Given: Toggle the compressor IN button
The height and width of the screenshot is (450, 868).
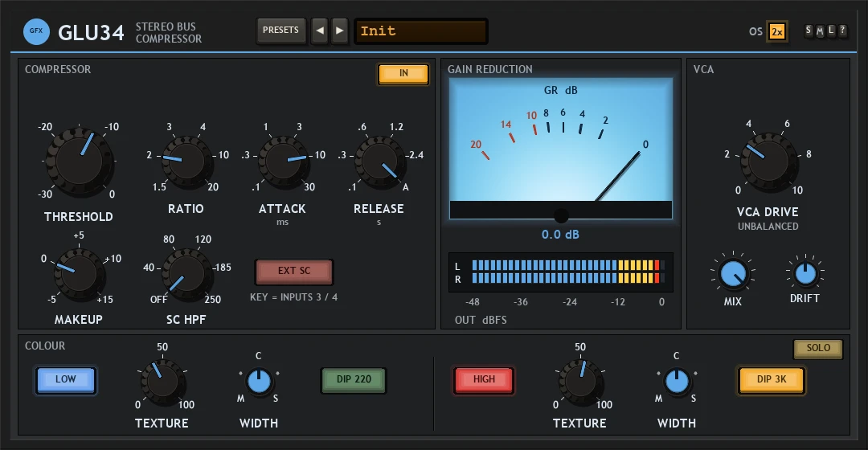Looking at the screenshot, I should click(x=403, y=74).
